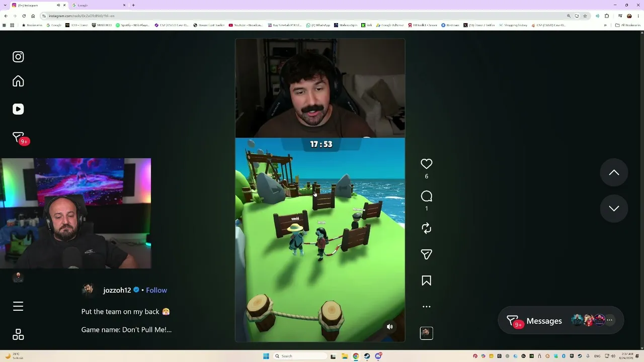The height and width of the screenshot is (362, 644).
Task: Repost the reel with the arrows icon
Action: (x=426, y=228)
